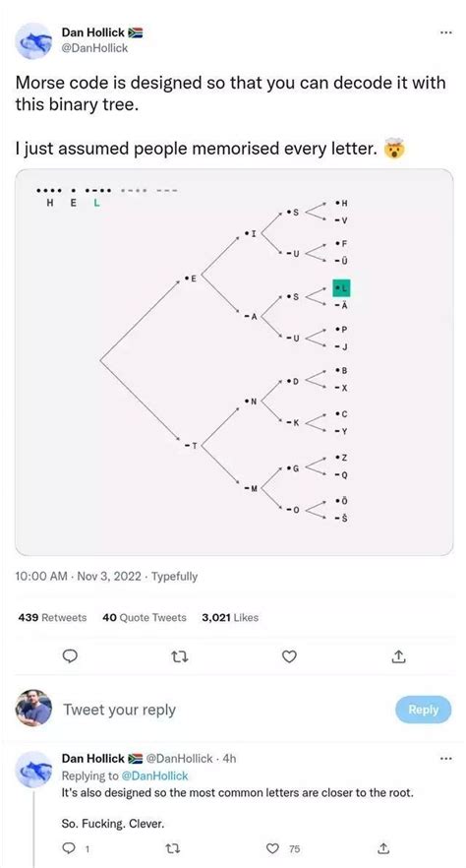Click the reply icon on the follow-up tweet
The height and width of the screenshot is (868, 466).
[70, 848]
